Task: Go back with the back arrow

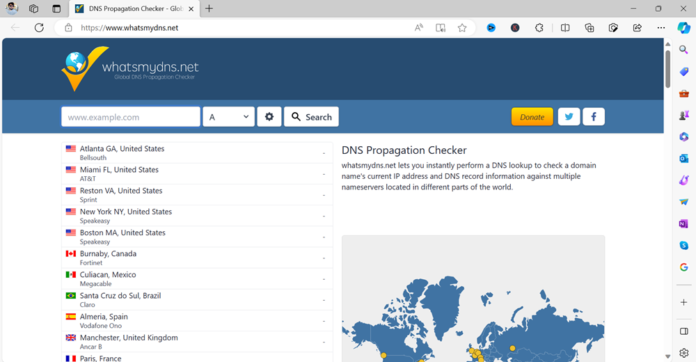Action: (15, 28)
